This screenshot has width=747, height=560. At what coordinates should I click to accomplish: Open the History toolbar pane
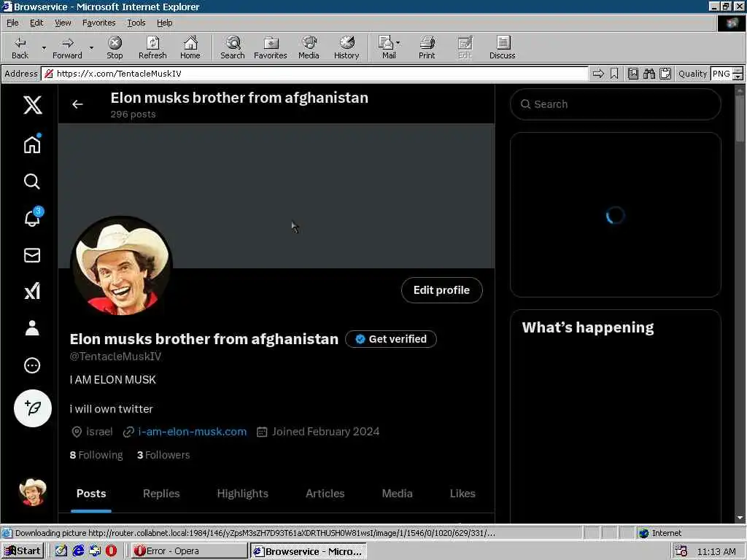click(347, 47)
